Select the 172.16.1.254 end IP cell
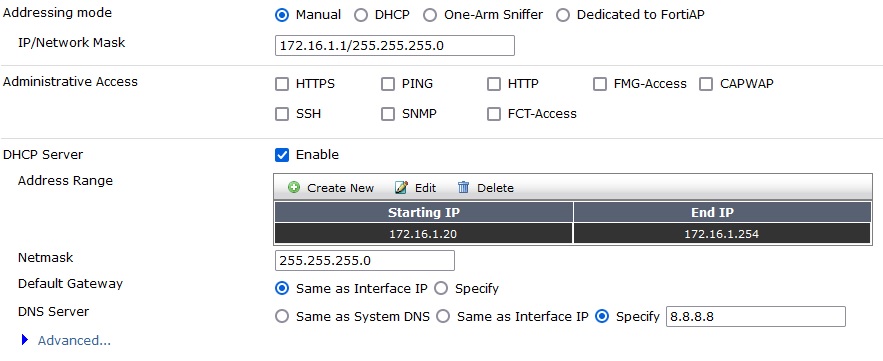This screenshot has width=883, height=361. [x=723, y=234]
